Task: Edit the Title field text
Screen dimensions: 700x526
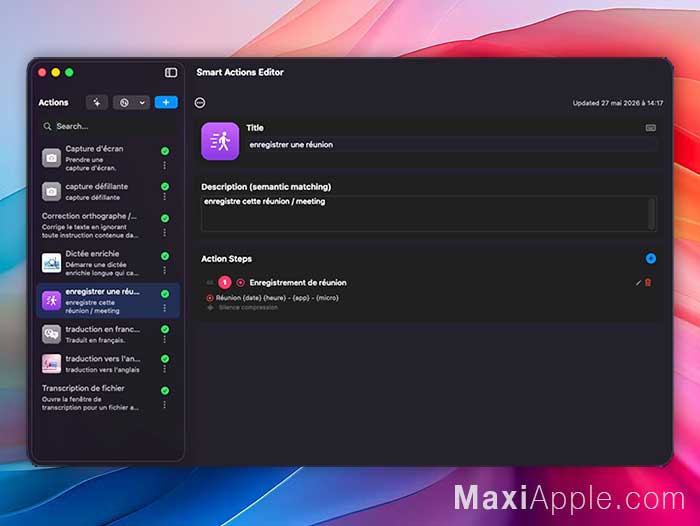Action: (x=451, y=145)
